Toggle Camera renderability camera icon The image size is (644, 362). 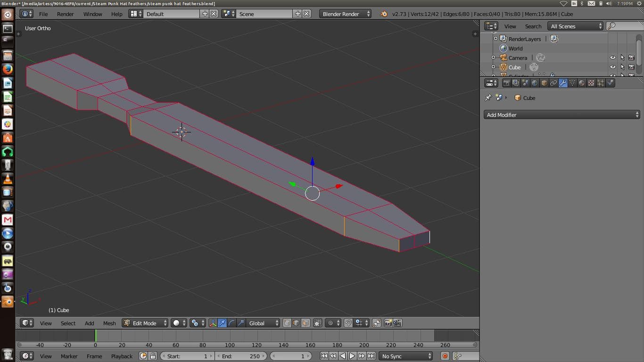tap(632, 57)
